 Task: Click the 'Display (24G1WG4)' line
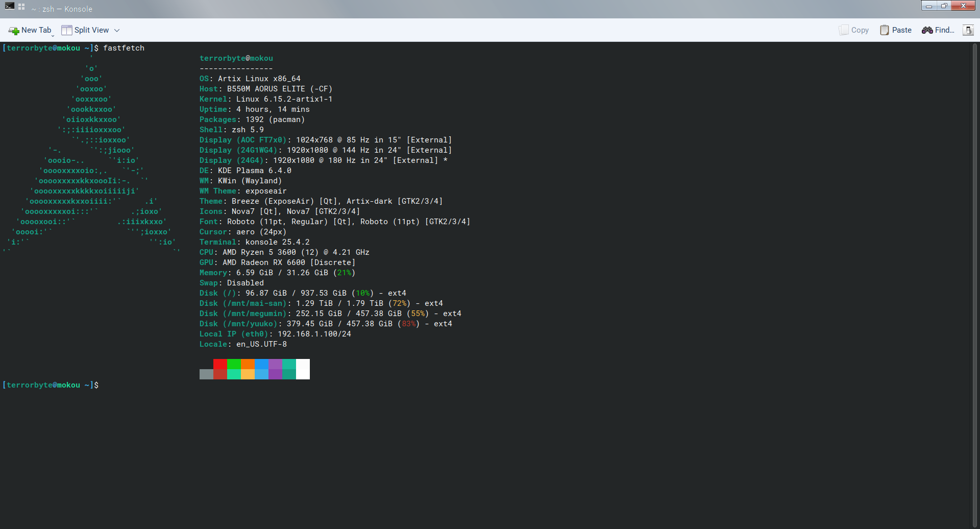click(326, 150)
